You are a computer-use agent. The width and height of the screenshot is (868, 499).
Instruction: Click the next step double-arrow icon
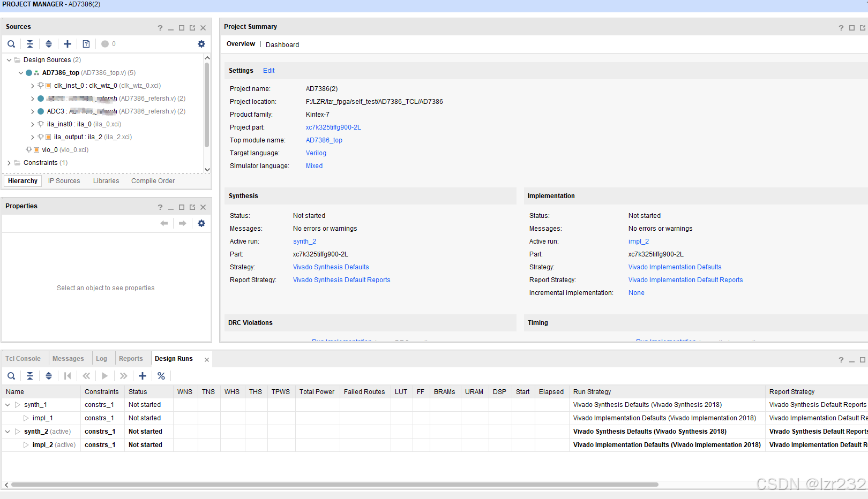click(124, 376)
